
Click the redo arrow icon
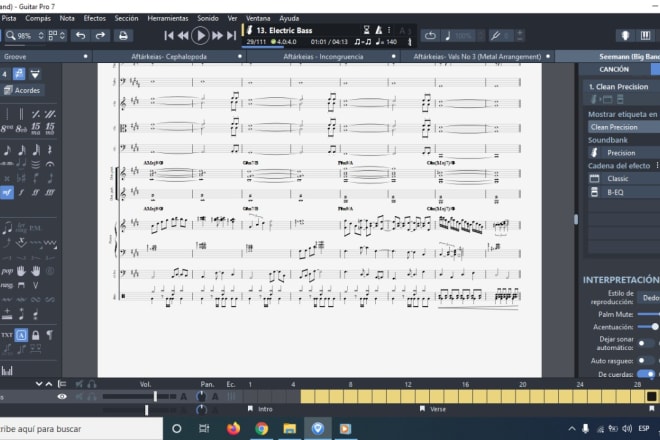point(101,35)
